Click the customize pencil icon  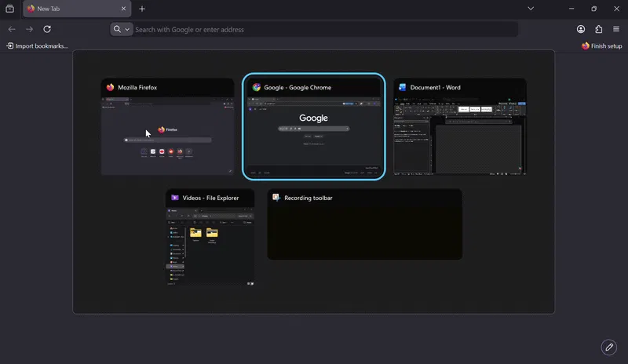(609, 348)
